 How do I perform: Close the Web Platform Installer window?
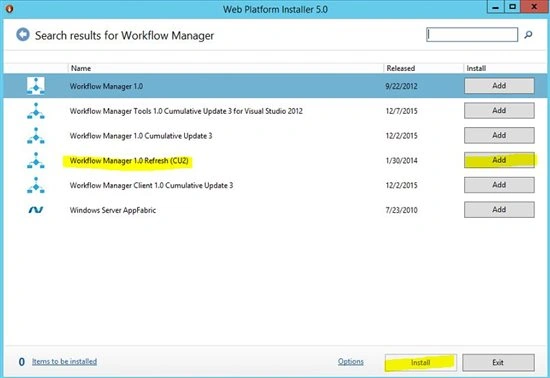click(x=534, y=7)
